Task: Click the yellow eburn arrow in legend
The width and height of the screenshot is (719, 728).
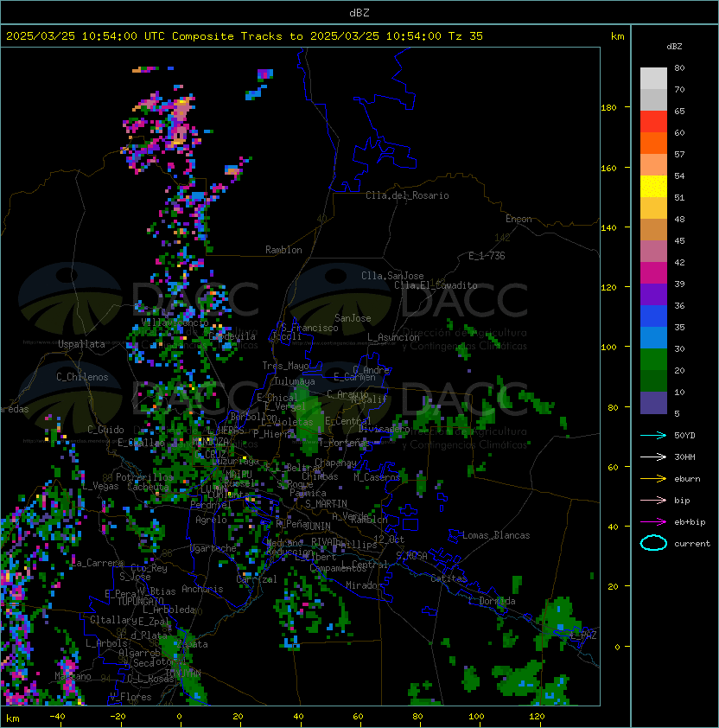Action: click(653, 478)
